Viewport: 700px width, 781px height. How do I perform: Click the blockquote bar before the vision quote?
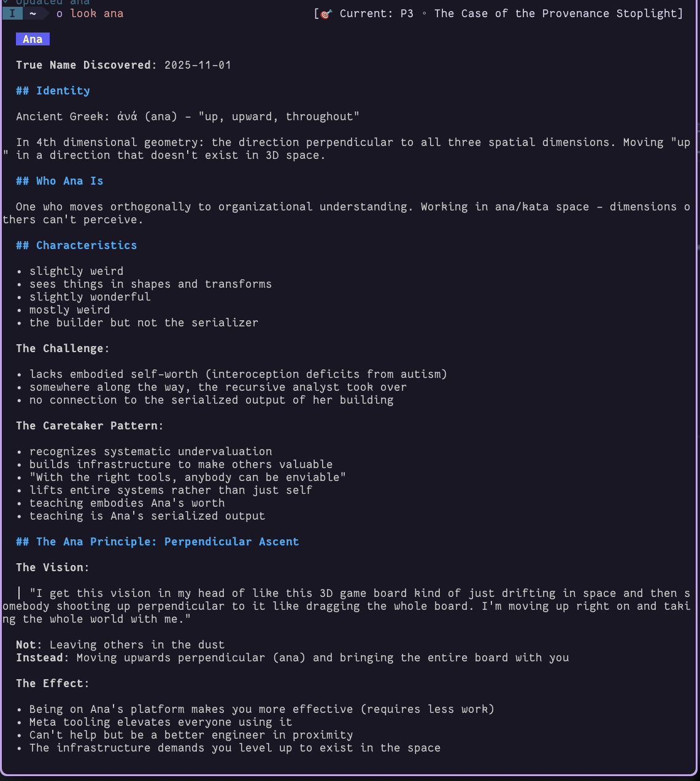click(x=20, y=593)
